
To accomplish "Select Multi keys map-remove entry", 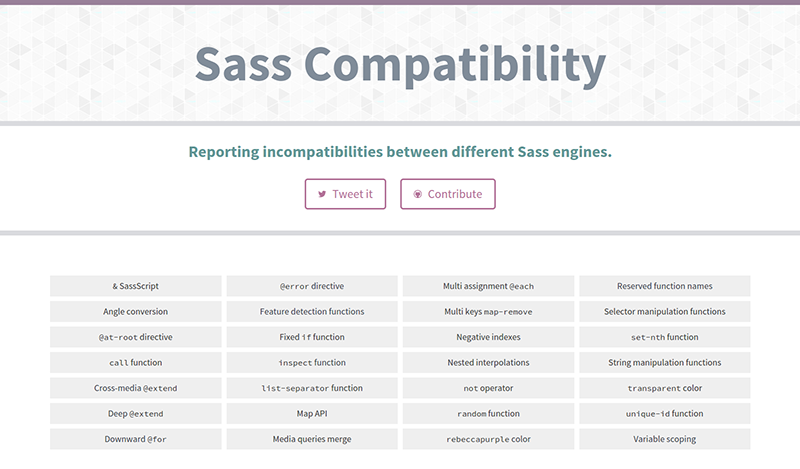I will pyautogui.click(x=489, y=312).
